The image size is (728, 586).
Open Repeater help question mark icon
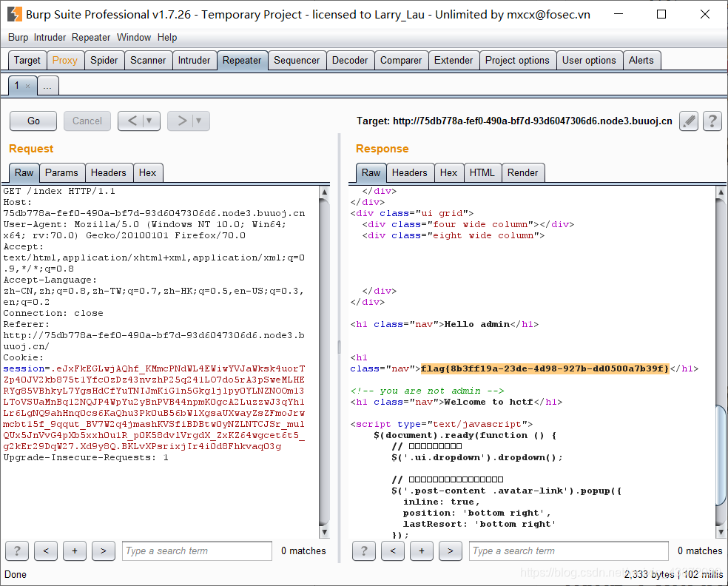pyautogui.click(x=712, y=121)
